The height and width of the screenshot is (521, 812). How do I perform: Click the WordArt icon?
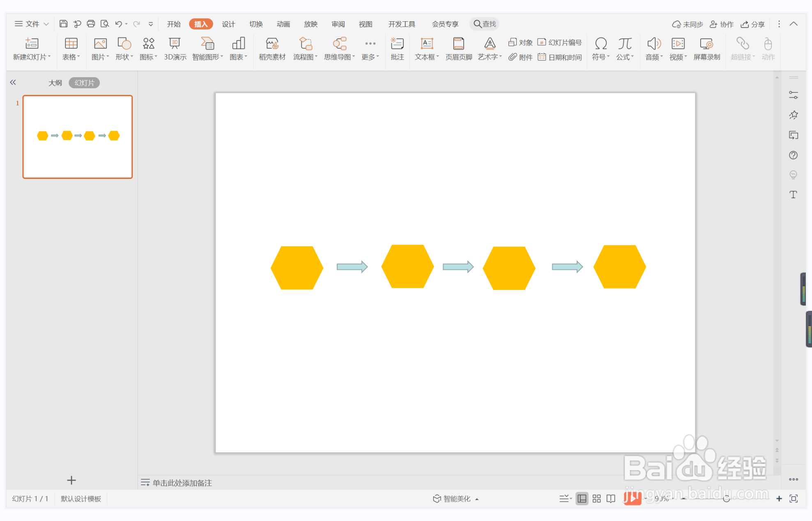click(490, 44)
